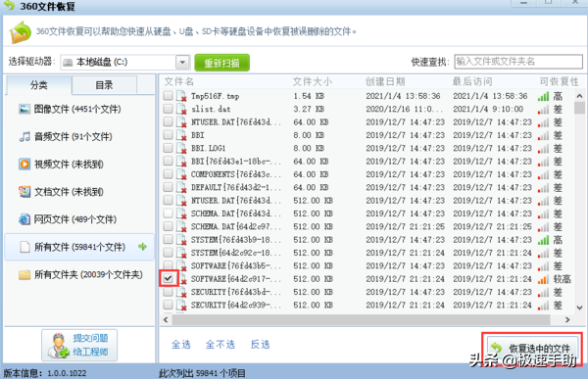The image size is (588, 379).
Task: Check the box for Tmp516F.tmp
Action: (168, 96)
